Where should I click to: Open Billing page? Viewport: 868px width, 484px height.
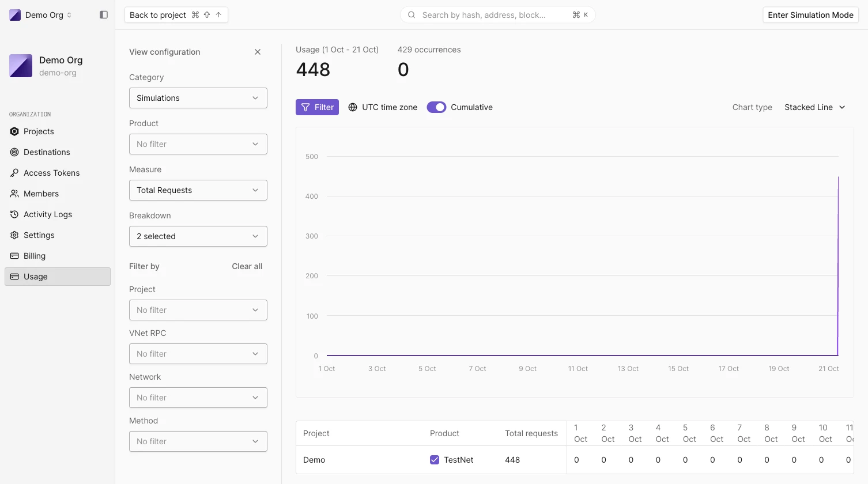pyautogui.click(x=58, y=256)
